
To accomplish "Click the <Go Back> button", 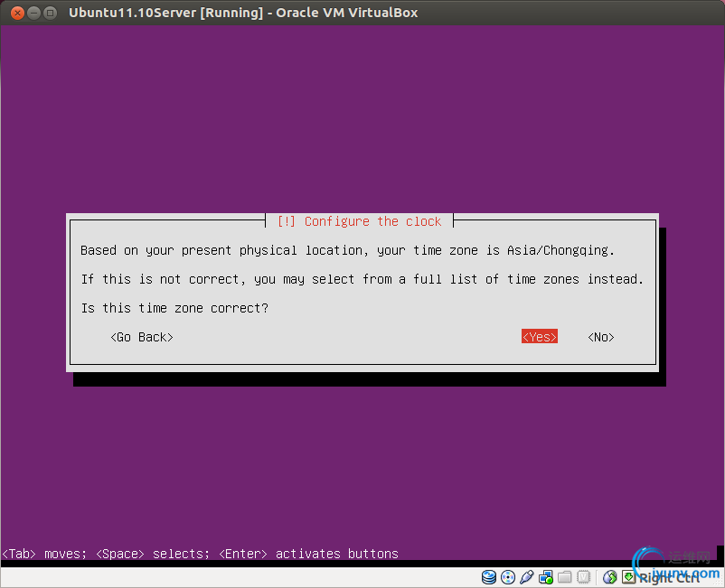I will coord(142,337).
